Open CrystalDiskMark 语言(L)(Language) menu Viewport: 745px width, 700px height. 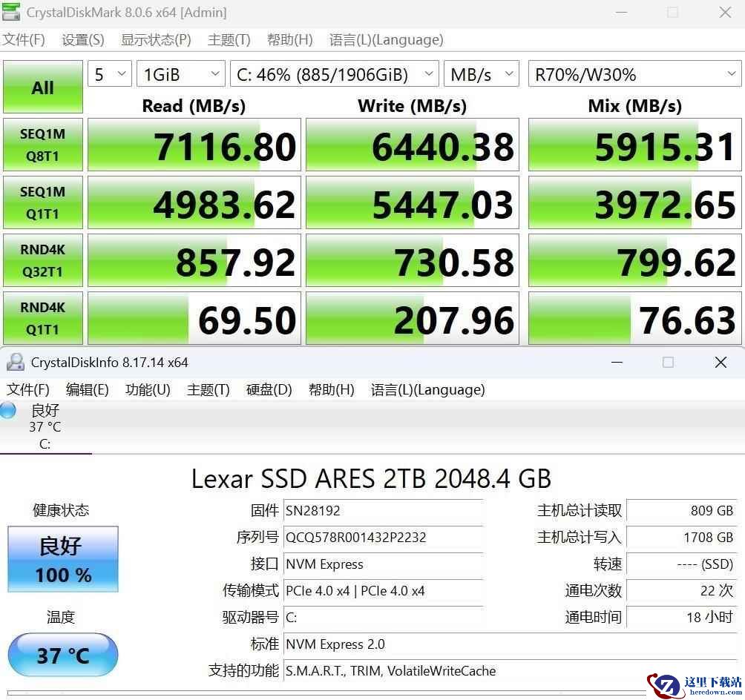point(386,40)
